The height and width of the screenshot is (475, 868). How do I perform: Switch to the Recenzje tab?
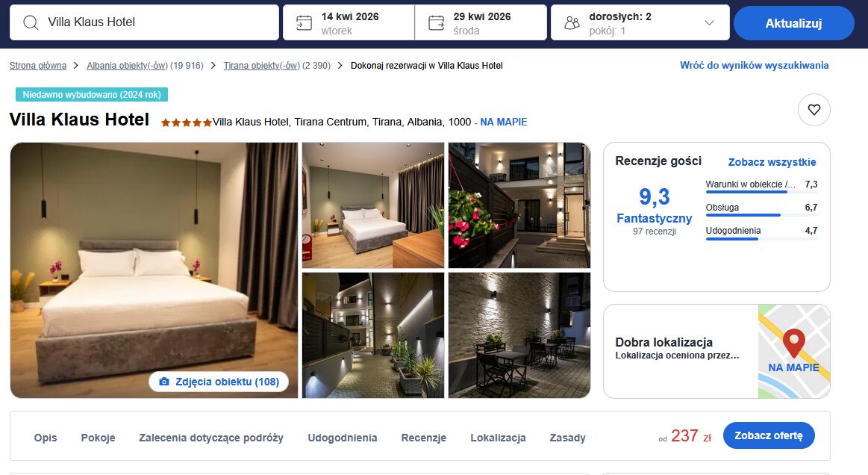click(423, 438)
